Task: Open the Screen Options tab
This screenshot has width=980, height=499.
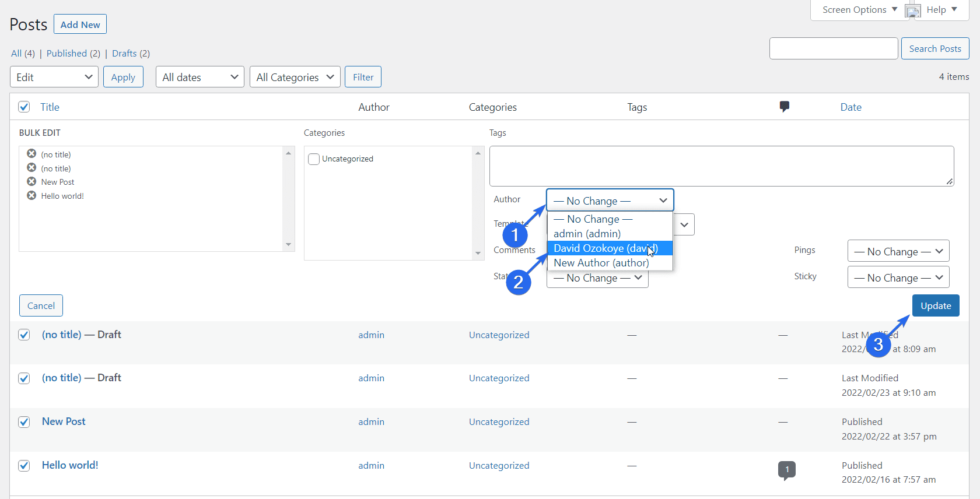Action: click(859, 10)
